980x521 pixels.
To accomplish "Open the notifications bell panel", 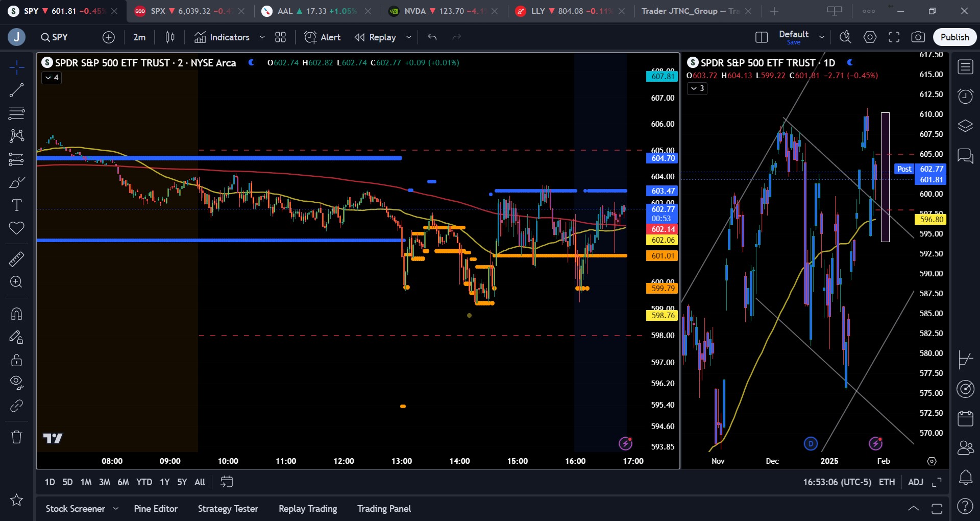I will click(x=965, y=477).
